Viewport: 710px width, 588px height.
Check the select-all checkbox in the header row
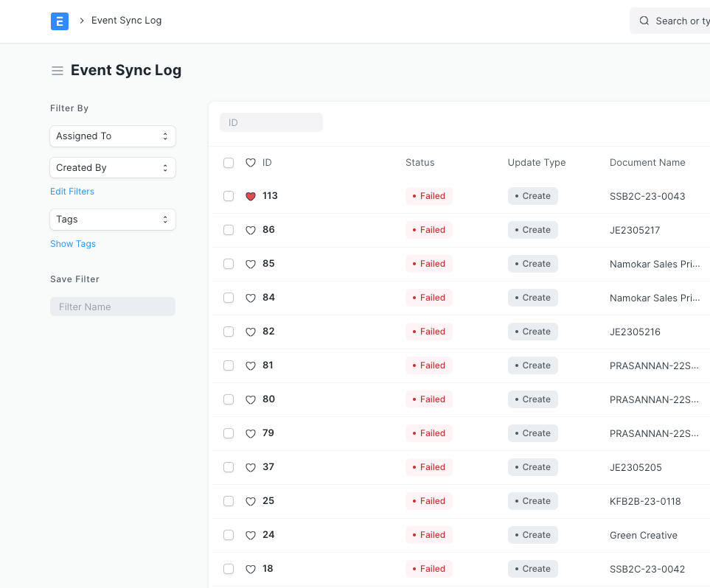(x=228, y=163)
